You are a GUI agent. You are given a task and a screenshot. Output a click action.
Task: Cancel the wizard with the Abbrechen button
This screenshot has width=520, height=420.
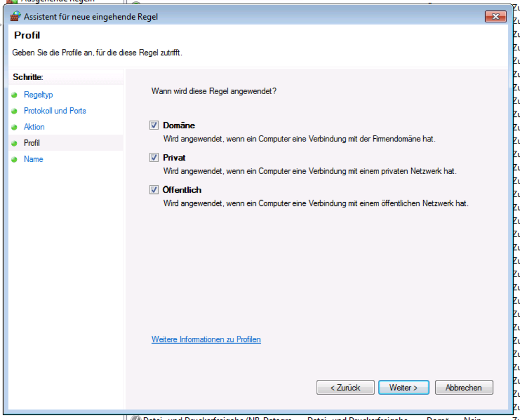[463, 387]
